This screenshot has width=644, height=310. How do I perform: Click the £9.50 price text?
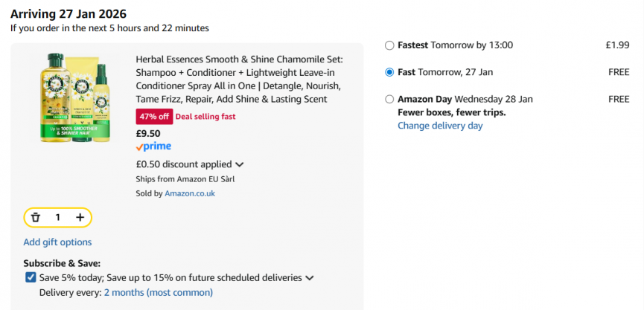coord(147,134)
